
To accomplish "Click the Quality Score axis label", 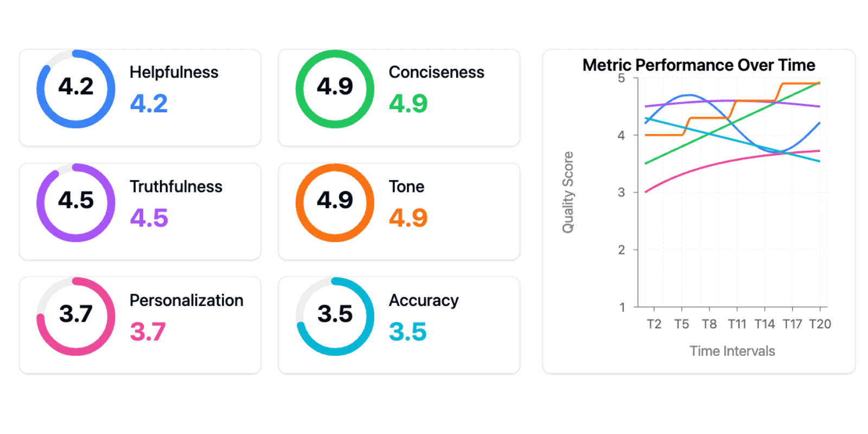I will click(x=568, y=193).
